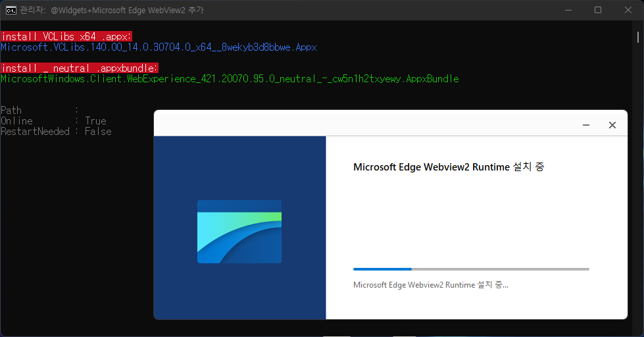Minimize the Edge Webview2 installer dialog

(x=586, y=125)
